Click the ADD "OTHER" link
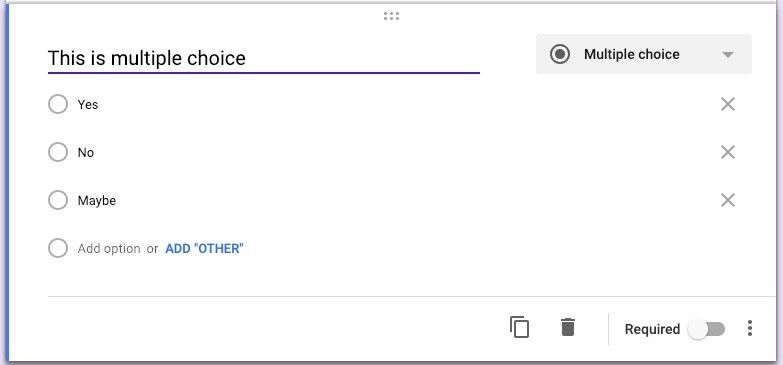The width and height of the screenshot is (783, 365). click(204, 249)
